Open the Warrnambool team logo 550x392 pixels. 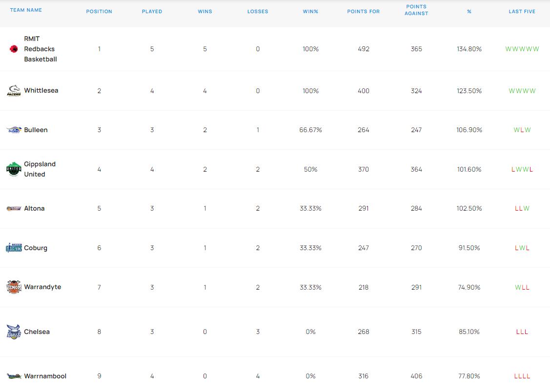coord(14,376)
